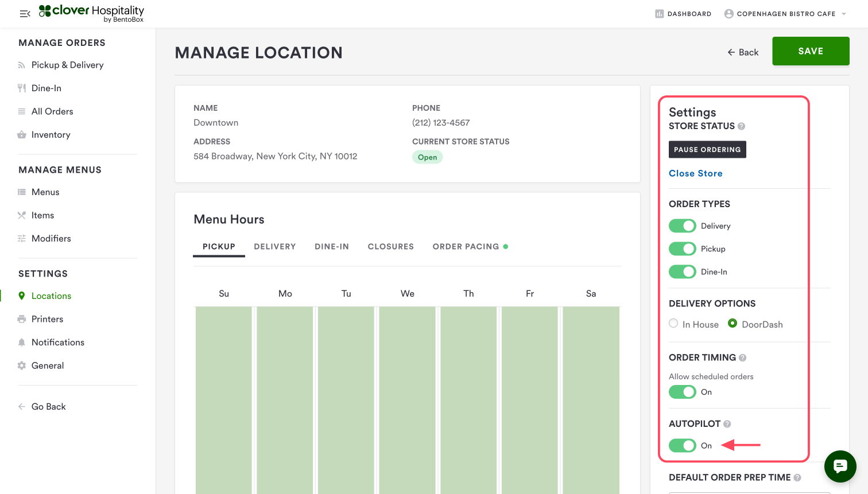
Task: Turn off the Autopilot toggle
Action: coord(682,446)
